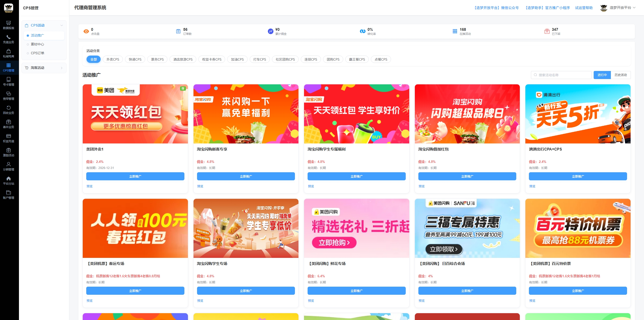Screen dimensions: 644x320
Task: Open the 百元特价机票 banner thumbnail
Action: (578, 228)
